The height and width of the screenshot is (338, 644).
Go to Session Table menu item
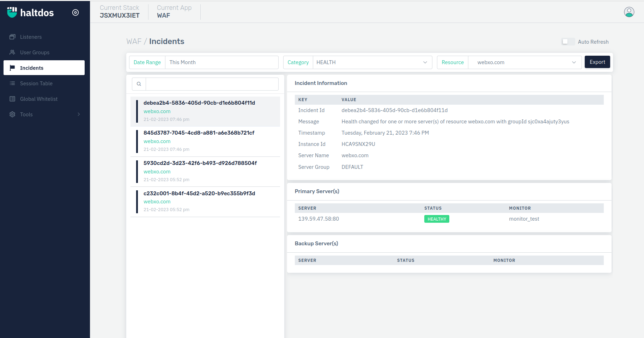pyautogui.click(x=36, y=84)
